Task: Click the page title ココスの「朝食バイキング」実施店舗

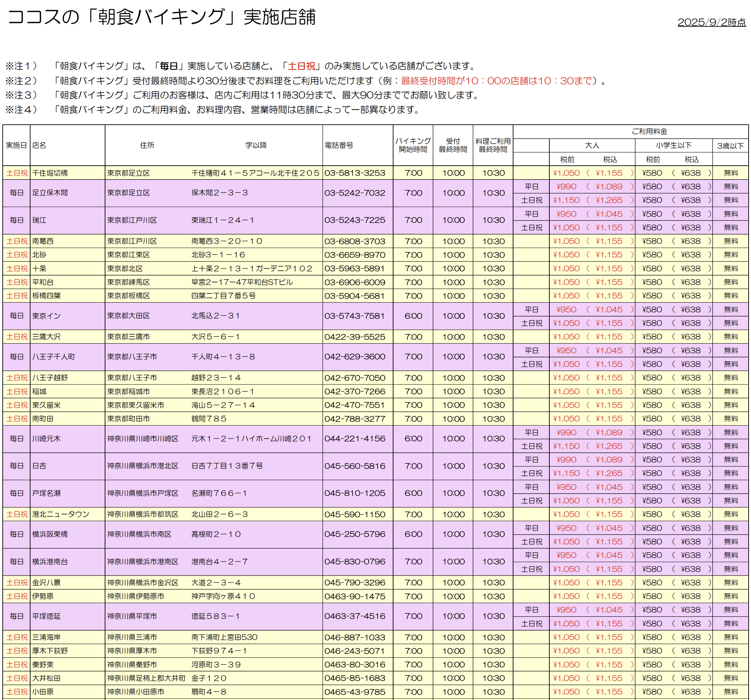Action: pyautogui.click(x=162, y=17)
